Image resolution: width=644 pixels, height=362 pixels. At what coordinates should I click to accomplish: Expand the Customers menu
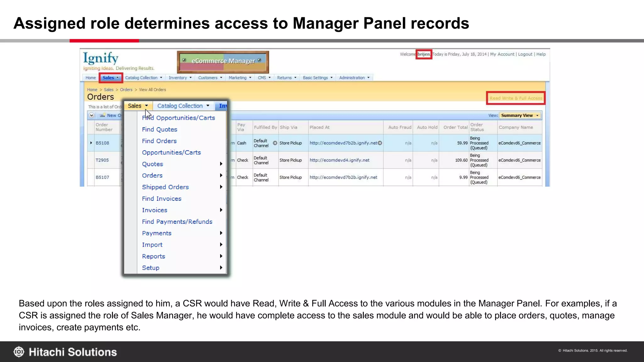[210, 78]
